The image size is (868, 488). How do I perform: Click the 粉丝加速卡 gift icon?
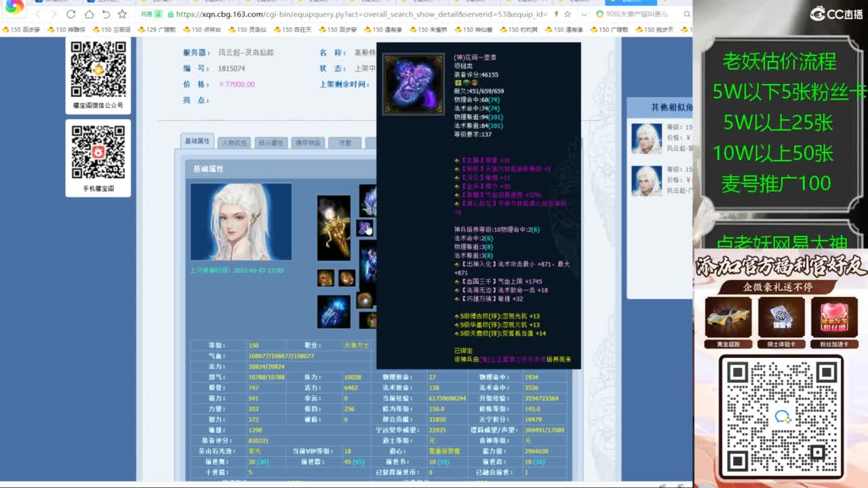834,318
